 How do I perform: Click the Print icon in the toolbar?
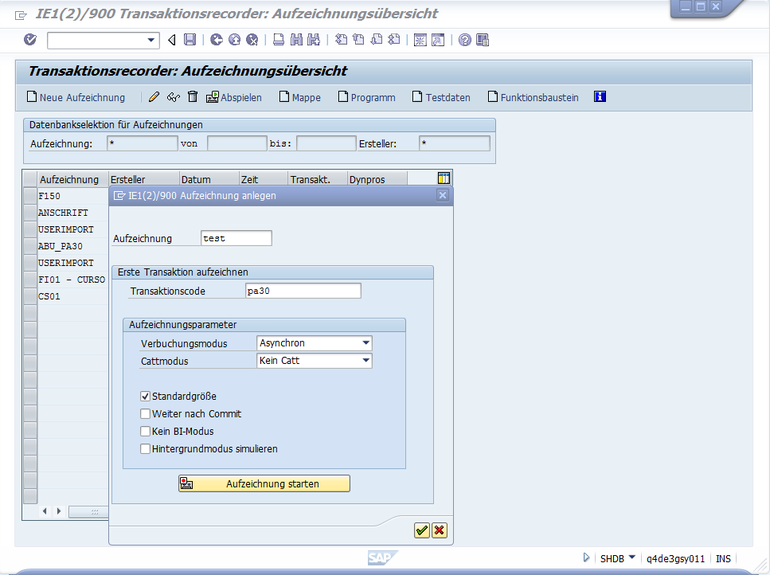(x=279, y=40)
